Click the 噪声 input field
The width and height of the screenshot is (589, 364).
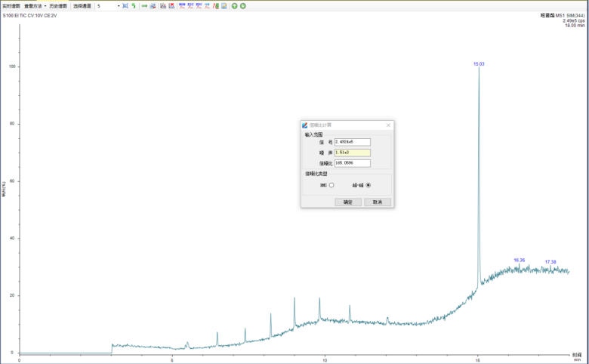[352, 152]
